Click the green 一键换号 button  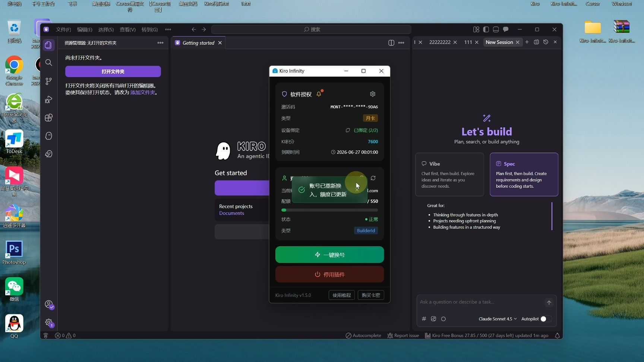pyautogui.click(x=329, y=255)
